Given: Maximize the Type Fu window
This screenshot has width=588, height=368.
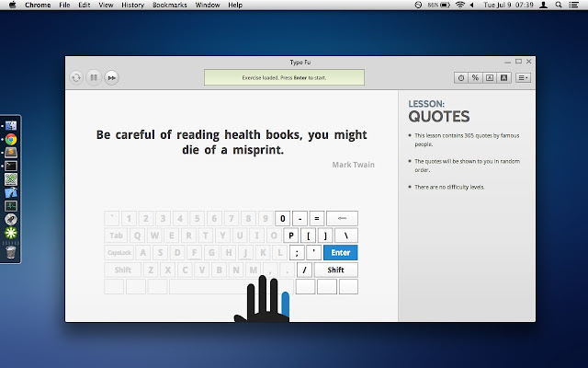Looking at the screenshot, I should pos(518,62).
